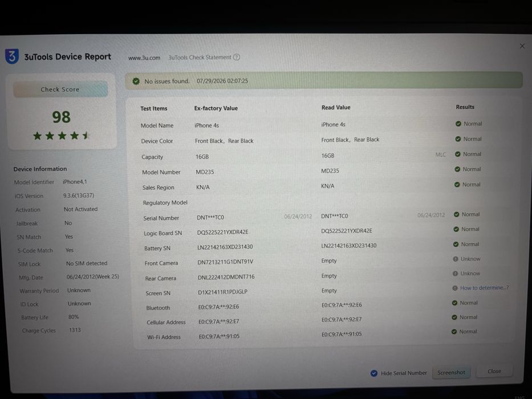Click the ex-factory Bluetooth address E0:C9:7A:**:92:E6

tap(218, 307)
